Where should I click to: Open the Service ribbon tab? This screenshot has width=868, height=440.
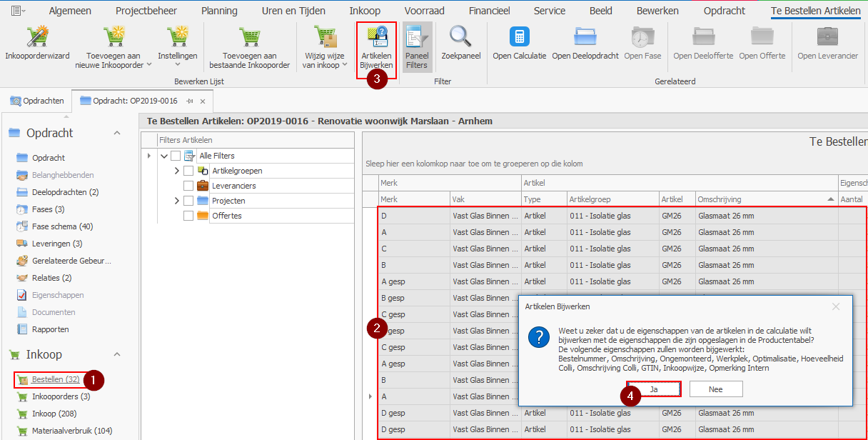[x=550, y=11]
